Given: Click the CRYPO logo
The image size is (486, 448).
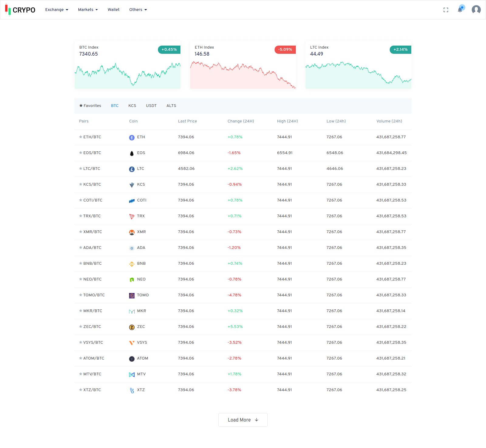Looking at the screenshot, I should click(x=20, y=10).
